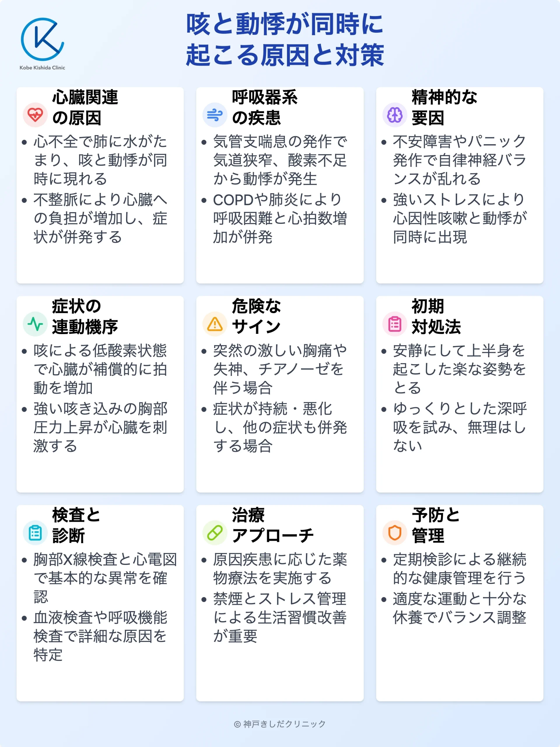
Task: Click the teal clipboard checklist icon
Action: (35, 533)
